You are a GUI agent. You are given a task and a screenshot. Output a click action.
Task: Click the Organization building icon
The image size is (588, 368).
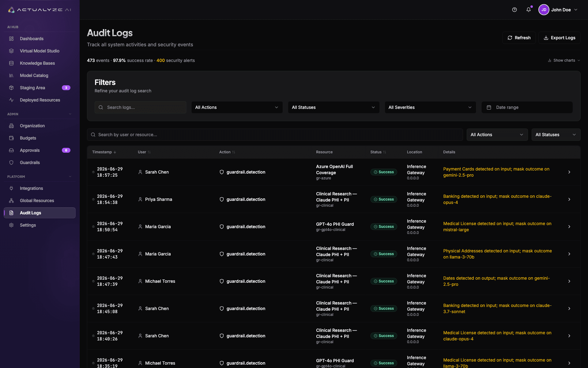pyautogui.click(x=11, y=126)
